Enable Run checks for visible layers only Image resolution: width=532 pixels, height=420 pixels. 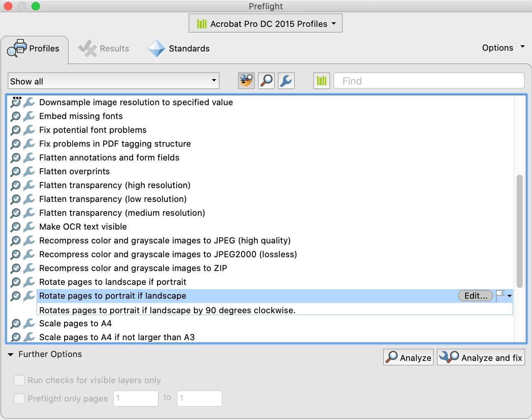click(19, 380)
